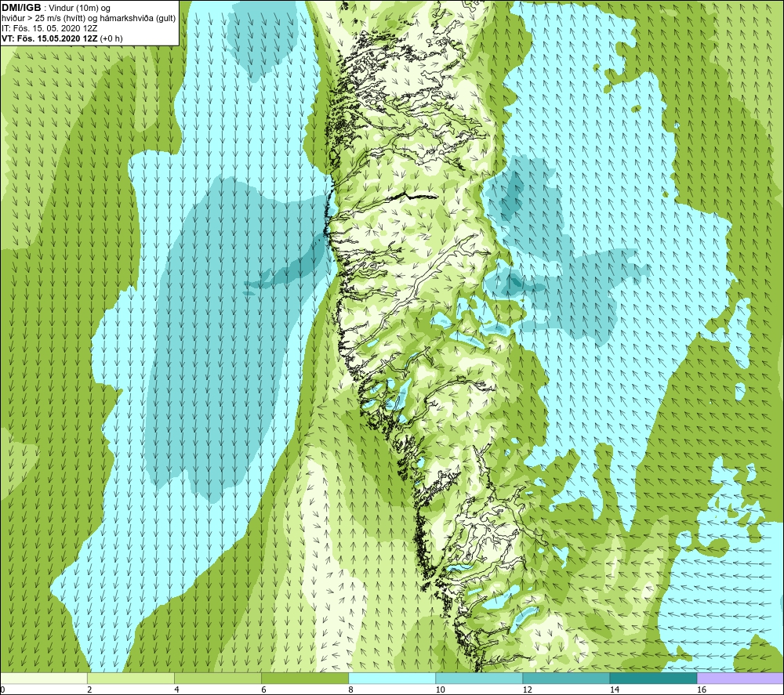Click the 0–2 m/s pale yellow legend swatch
Viewport: 784px width, 695px height.
pyautogui.click(x=43, y=679)
